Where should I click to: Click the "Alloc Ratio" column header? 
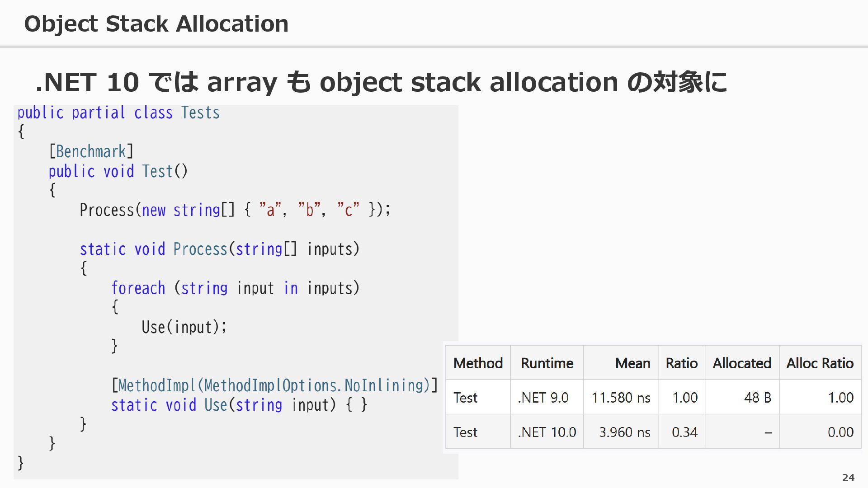(x=820, y=363)
